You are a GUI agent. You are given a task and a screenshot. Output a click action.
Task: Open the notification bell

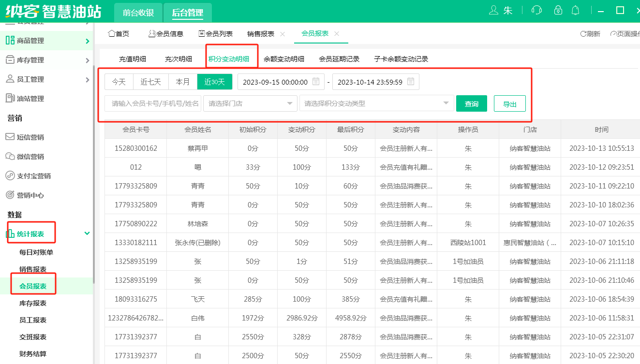pos(575,10)
